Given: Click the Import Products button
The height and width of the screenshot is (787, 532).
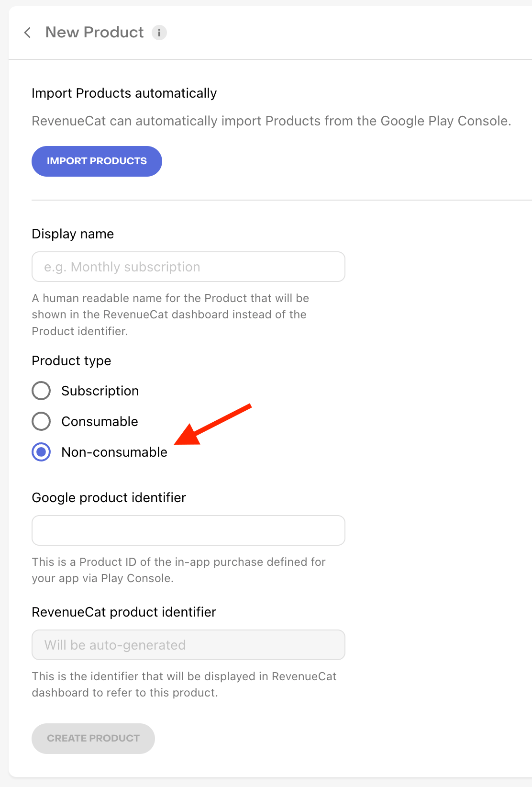Looking at the screenshot, I should pos(97,161).
